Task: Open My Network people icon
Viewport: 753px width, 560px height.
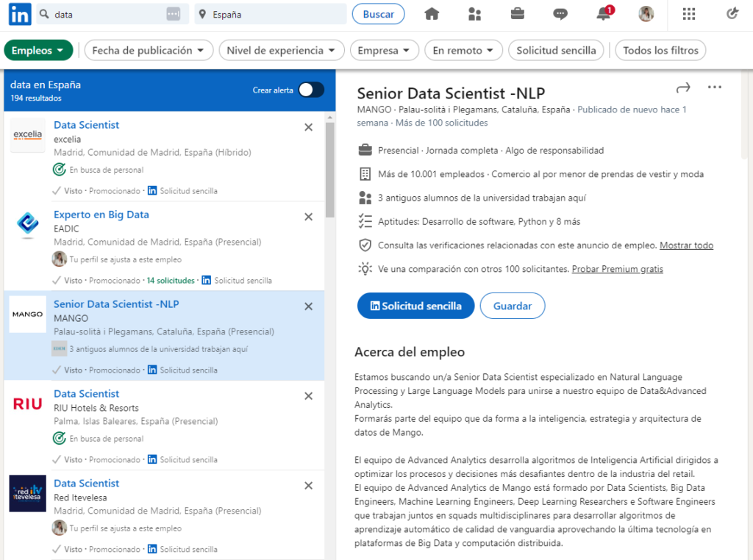Action: click(474, 14)
